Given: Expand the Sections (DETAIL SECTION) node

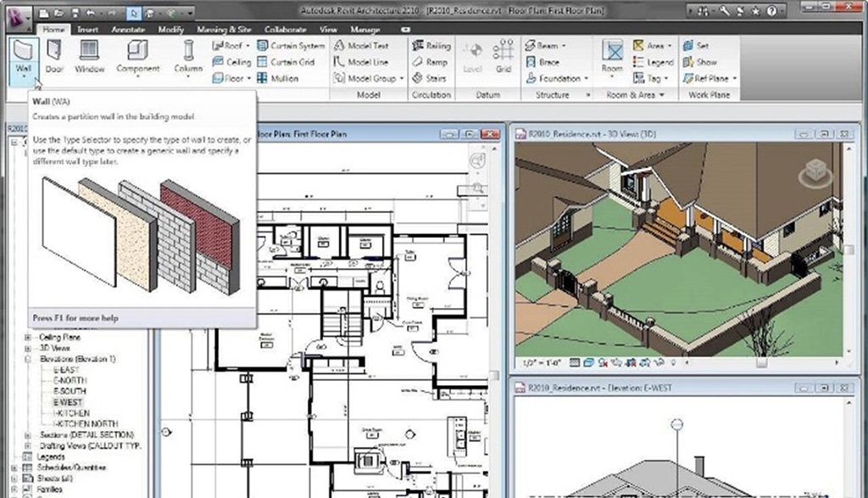Looking at the screenshot, I should (x=28, y=435).
